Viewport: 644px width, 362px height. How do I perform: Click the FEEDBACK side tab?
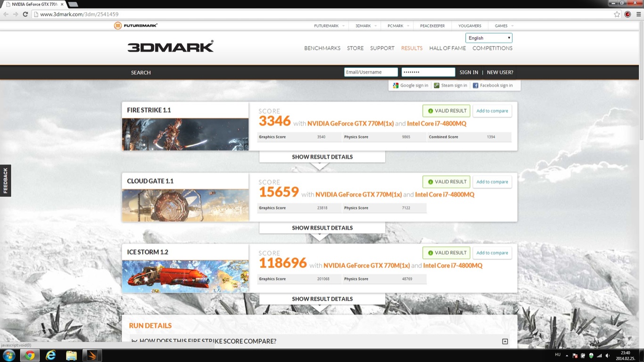pos(6,181)
